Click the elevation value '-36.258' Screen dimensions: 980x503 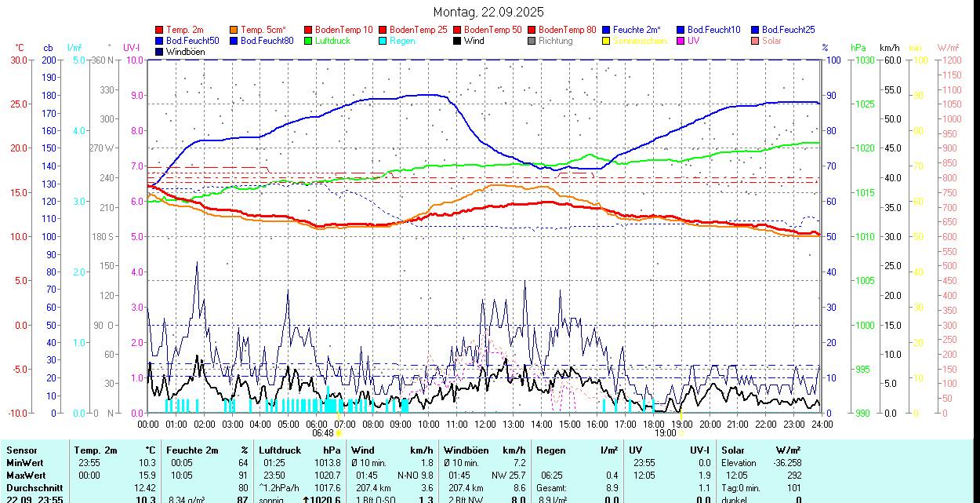tap(786, 463)
